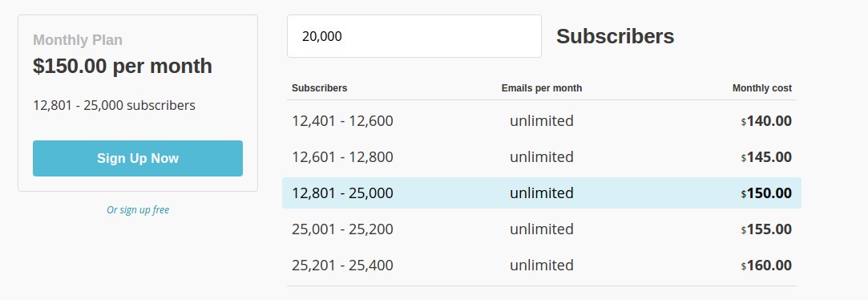Select the 25,201 - 25,400 subscribers row
This screenshot has height=300, width=868.
point(541,265)
